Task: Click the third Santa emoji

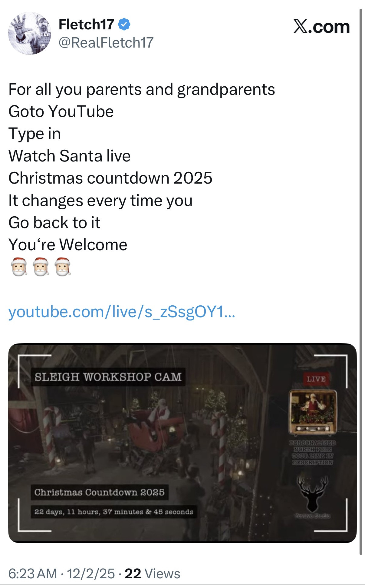Action: 63,267
